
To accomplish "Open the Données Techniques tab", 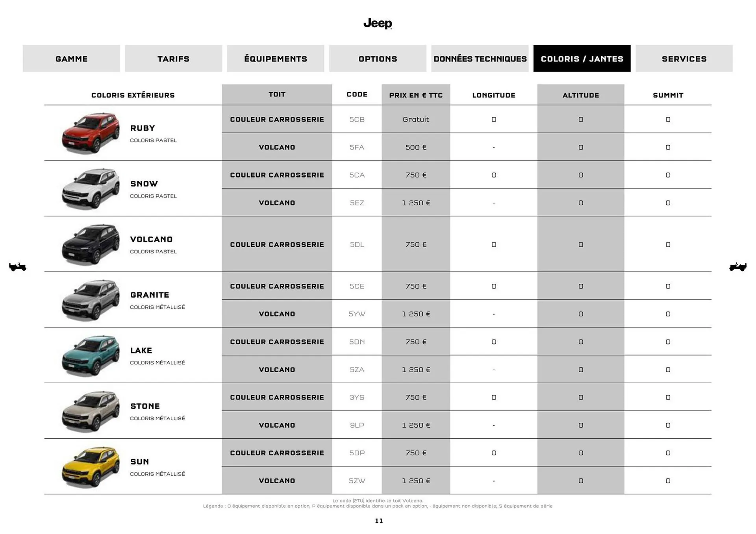I will pyautogui.click(x=480, y=59).
